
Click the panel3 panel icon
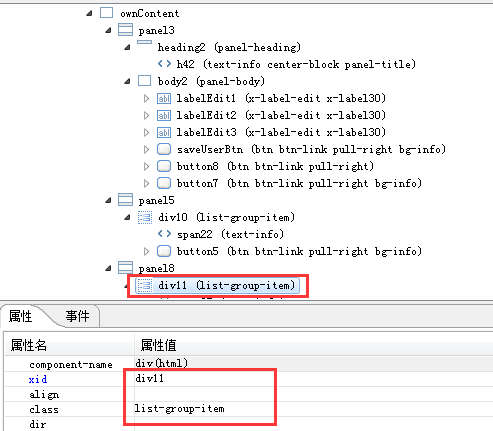click(125, 30)
